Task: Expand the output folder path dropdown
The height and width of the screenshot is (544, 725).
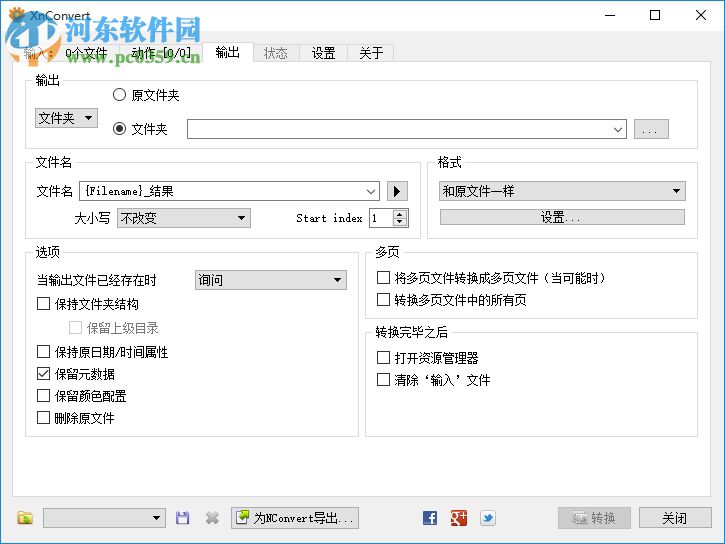Action: [x=618, y=129]
